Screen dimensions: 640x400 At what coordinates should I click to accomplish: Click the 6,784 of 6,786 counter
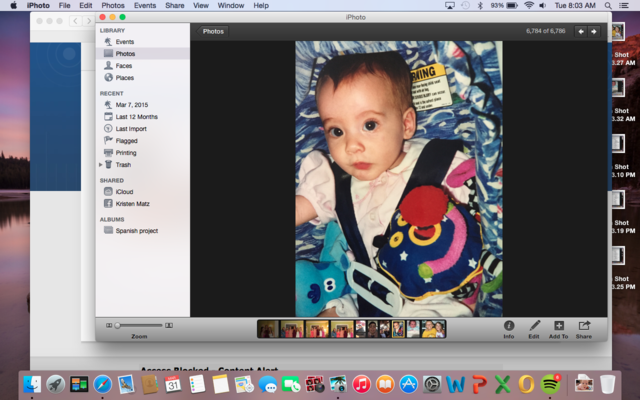click(545, 31)
